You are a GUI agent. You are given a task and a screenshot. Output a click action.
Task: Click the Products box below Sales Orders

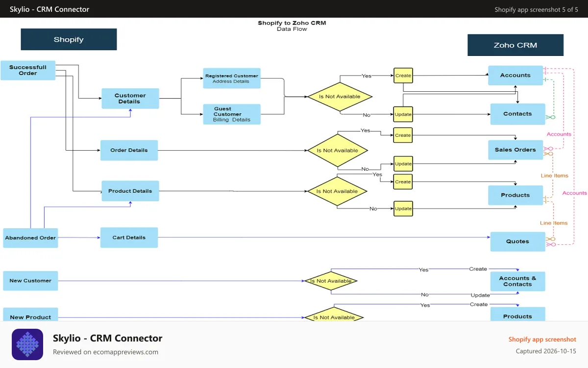click(515, 195)
